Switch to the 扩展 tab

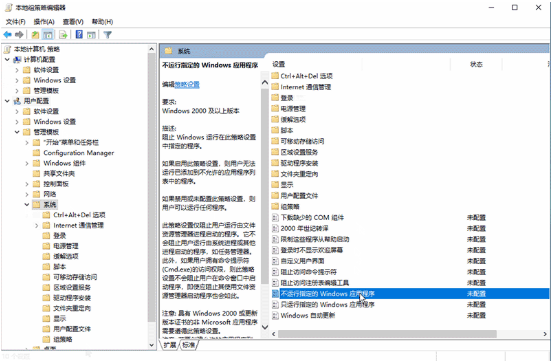point(170,345)
